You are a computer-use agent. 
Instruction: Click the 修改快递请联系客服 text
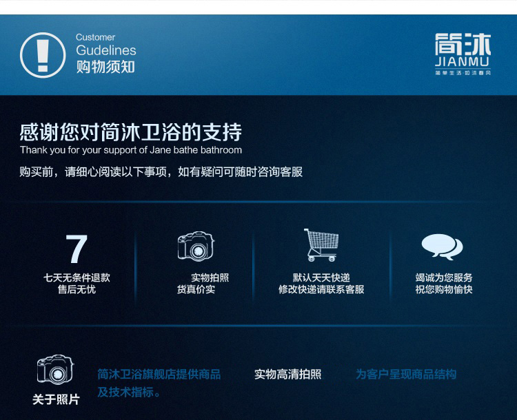click(x=321, y=290)
